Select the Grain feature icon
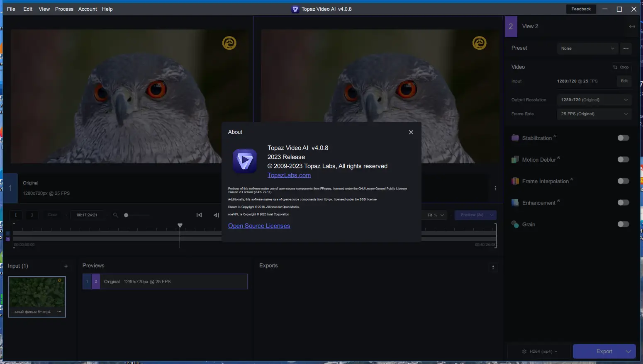The image size is (643, 364). (x=515, y=224)
